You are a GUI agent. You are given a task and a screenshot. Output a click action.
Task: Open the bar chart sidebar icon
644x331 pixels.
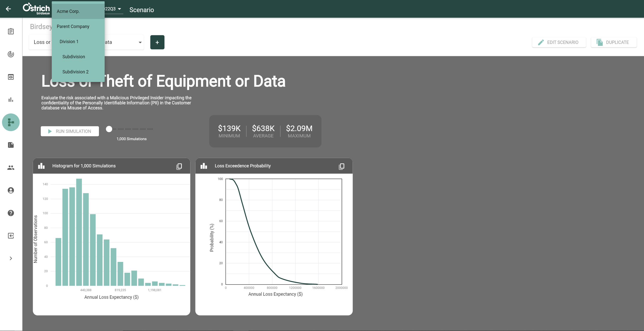tap(11, 100)
